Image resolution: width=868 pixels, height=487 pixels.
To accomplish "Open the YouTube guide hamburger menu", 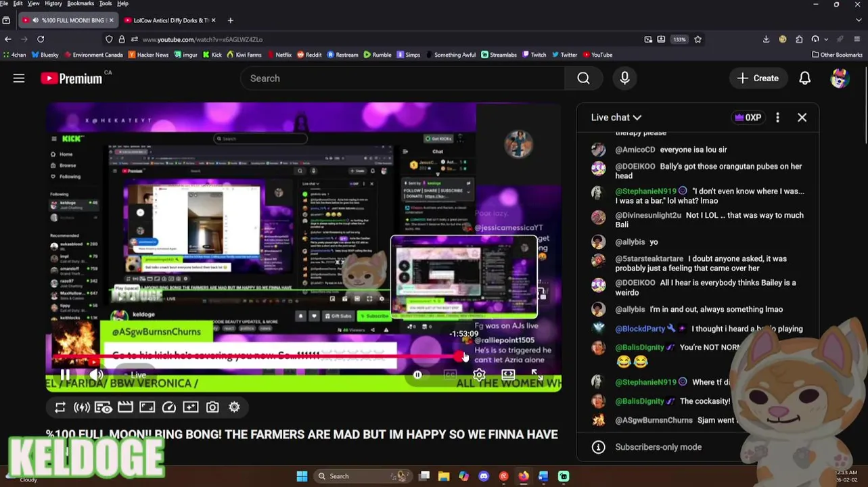I will (x=19, y=78).
